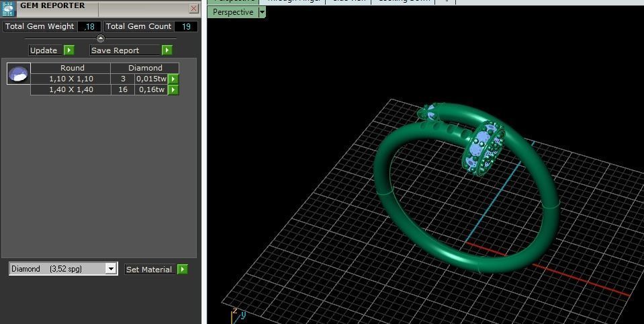Close the Gem Reporter panel
Viewport: 644px width, 324px height.
(x=194, y=8)
